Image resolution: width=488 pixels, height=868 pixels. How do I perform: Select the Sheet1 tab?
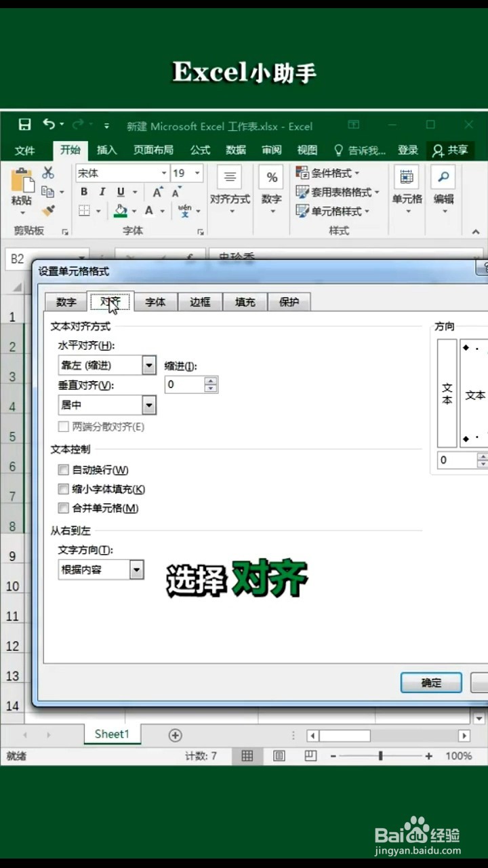(112, 734)
